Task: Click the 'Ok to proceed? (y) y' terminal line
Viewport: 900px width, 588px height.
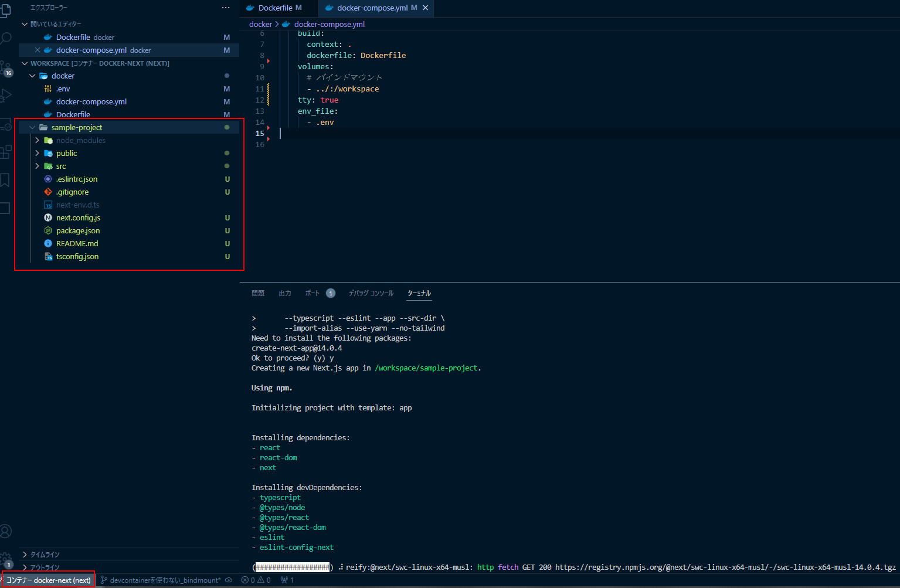Action: click(x=293, y=358)
